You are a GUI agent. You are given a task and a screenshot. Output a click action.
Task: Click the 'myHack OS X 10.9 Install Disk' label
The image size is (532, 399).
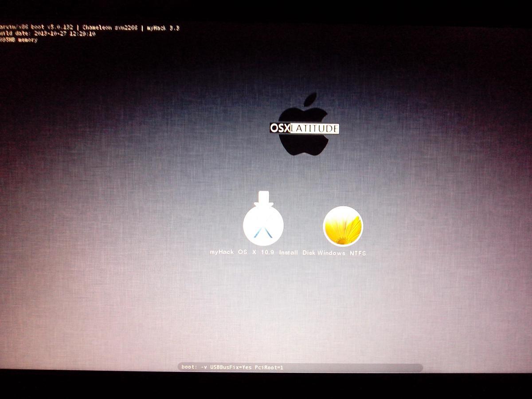click(x=263, y=252)
